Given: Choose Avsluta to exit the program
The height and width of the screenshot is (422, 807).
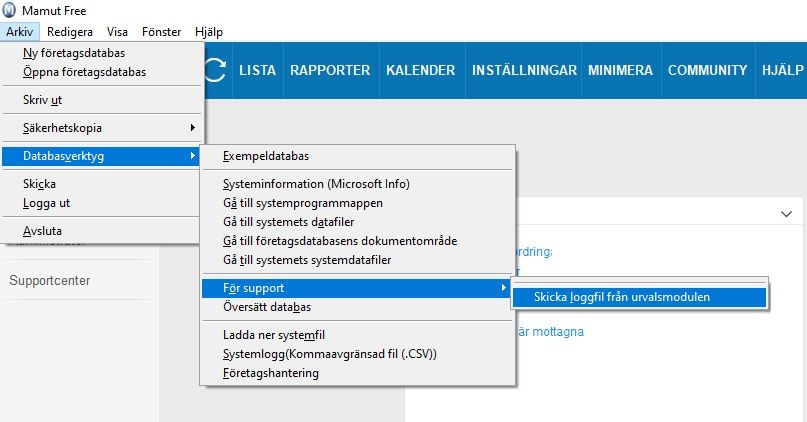Looking at the screenshot, I should (42, 231).
